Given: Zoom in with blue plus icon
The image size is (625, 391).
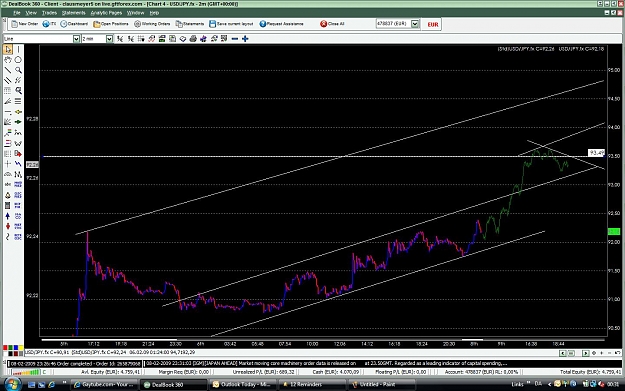Looking at the screenshot, I should pyautogui.click(x=245, y=39).
